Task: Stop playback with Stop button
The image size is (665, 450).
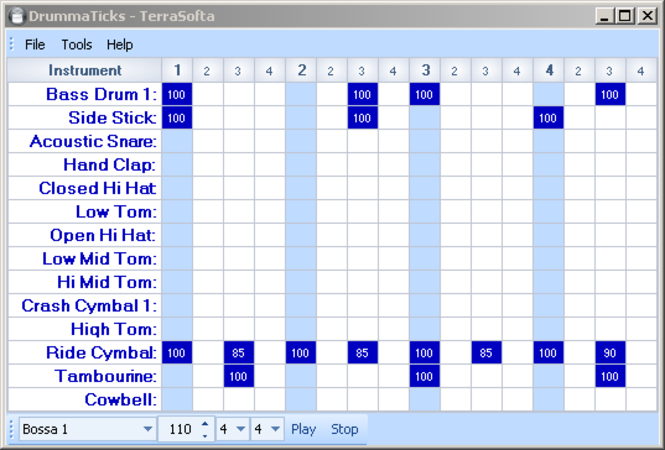Action: (344, 429)
